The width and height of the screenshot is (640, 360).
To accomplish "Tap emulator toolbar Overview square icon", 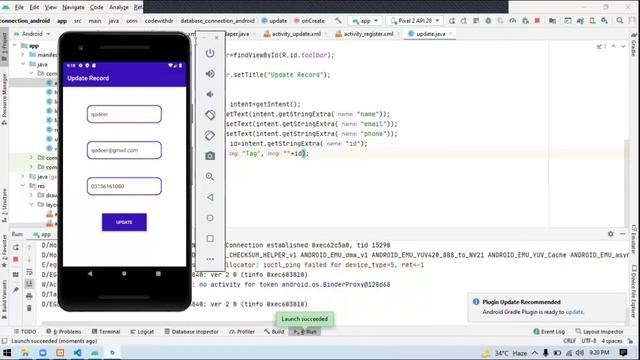I will click(x=210, y=238).
